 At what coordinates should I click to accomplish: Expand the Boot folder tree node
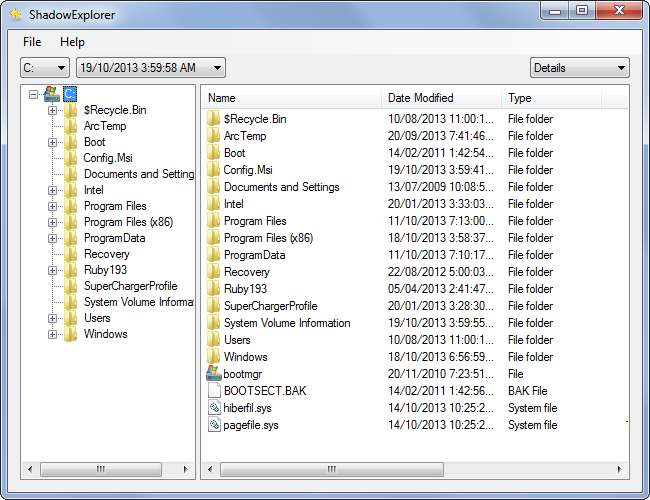pos(53,142)
